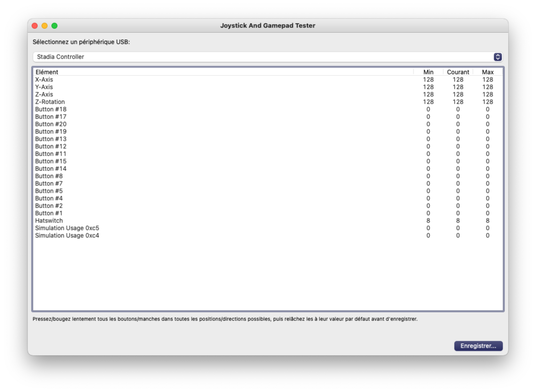536x392 pixels.
Task: Select the Button #18 row
Action: (268, 109)
